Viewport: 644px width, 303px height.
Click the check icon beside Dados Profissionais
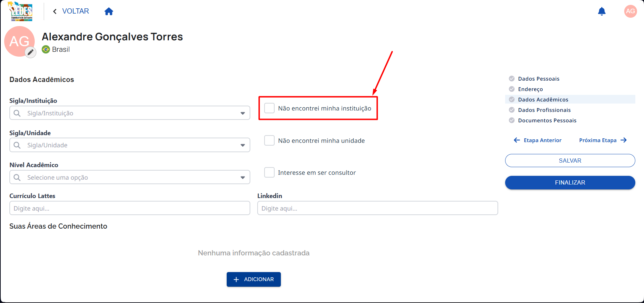click(512, 110)
